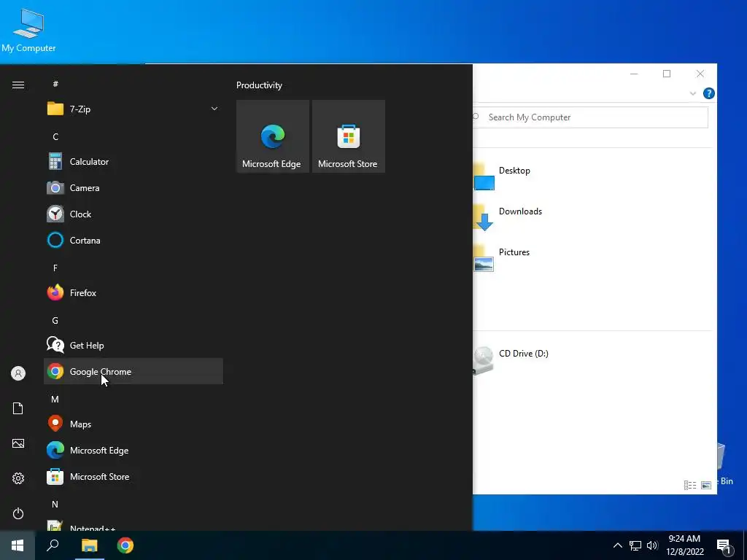Open the 7-Zip folder in app list
Viewport: 747px width, 560px height.
coord(133,109)
